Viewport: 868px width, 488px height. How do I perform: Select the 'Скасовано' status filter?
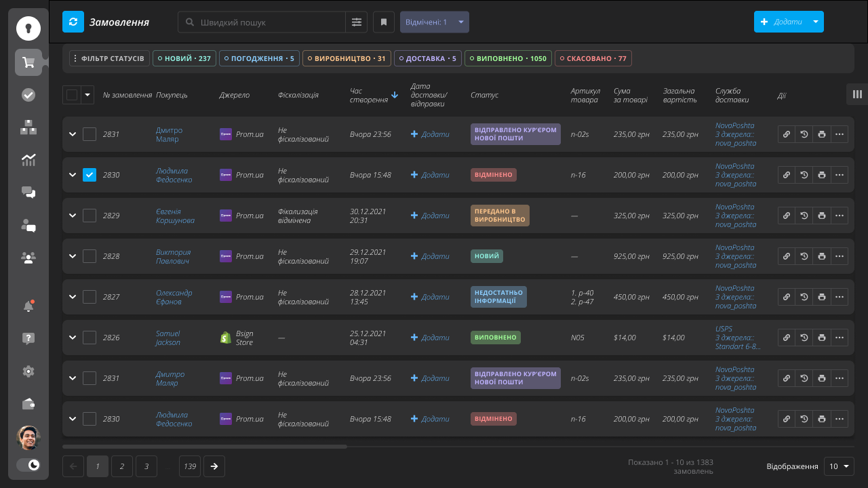(x=593, y=59)
